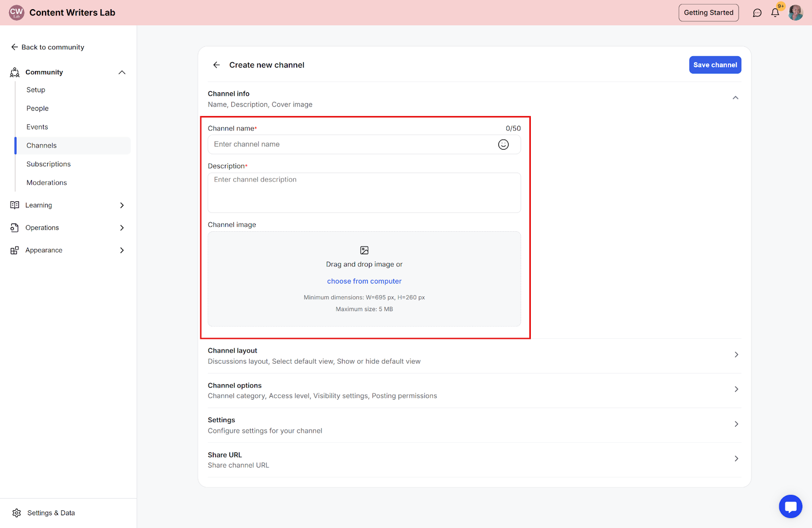Expand the Channel options section
The width and height of the screenshot is (812, 528).
[x=736, y=390]
